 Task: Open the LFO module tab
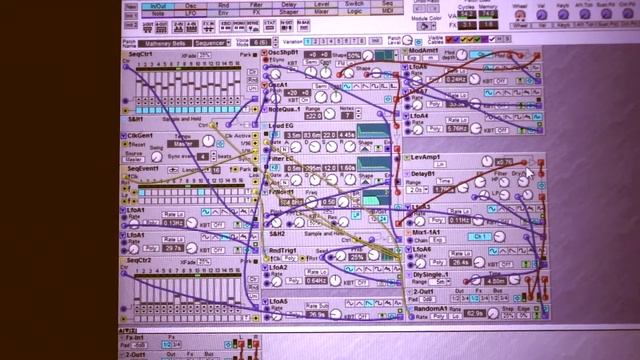(191, 13)
